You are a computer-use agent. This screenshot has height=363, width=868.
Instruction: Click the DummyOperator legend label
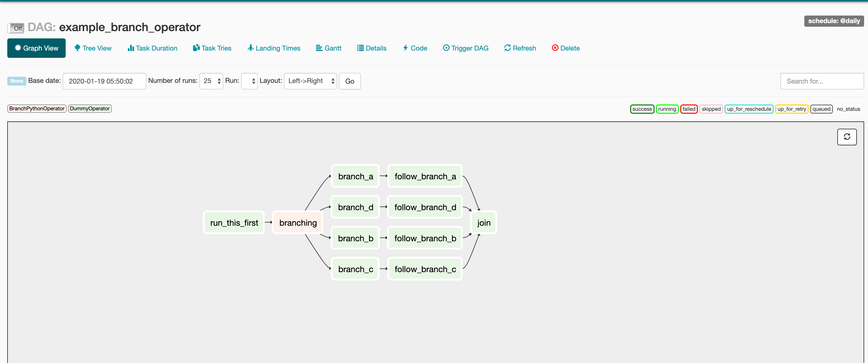pyautogui.click(x=90, y=108)
